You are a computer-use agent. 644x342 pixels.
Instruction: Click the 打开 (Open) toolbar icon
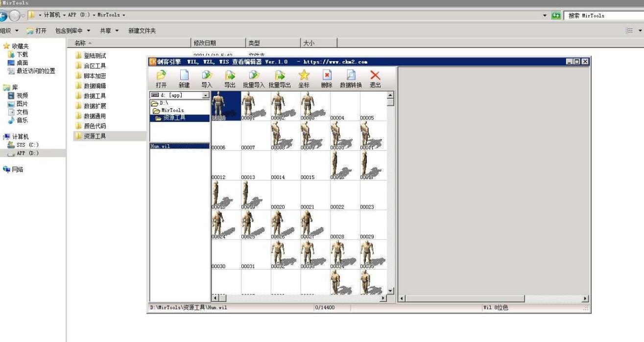pyautogui.click(x=161, y=75)
